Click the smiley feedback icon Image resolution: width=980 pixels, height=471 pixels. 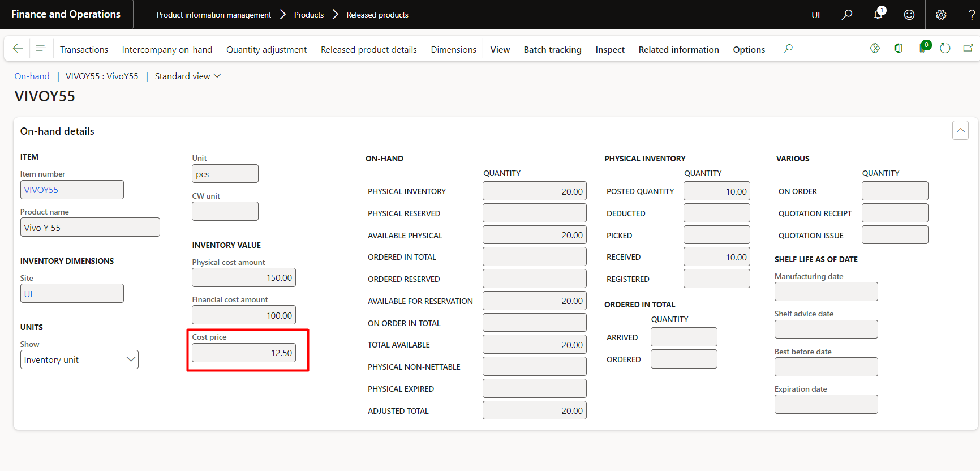tap(909, 15)
